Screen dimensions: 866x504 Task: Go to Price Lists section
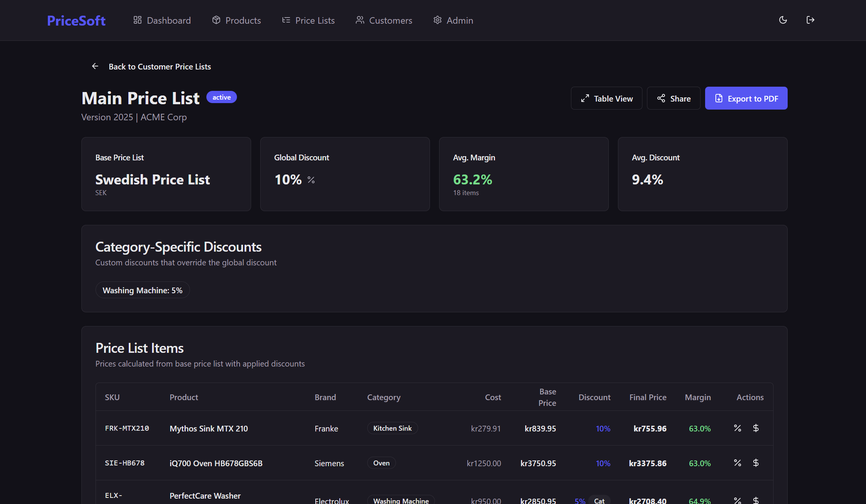(308, 21)
